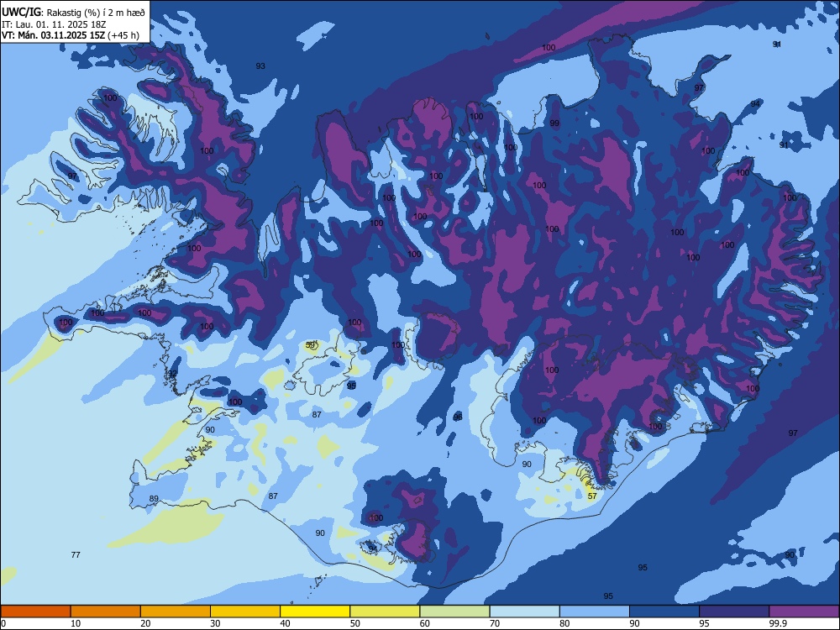This screenshot has width=840, height=630.
Task: Click the map value '93' over the northern sea
Action: coord(260,66)
